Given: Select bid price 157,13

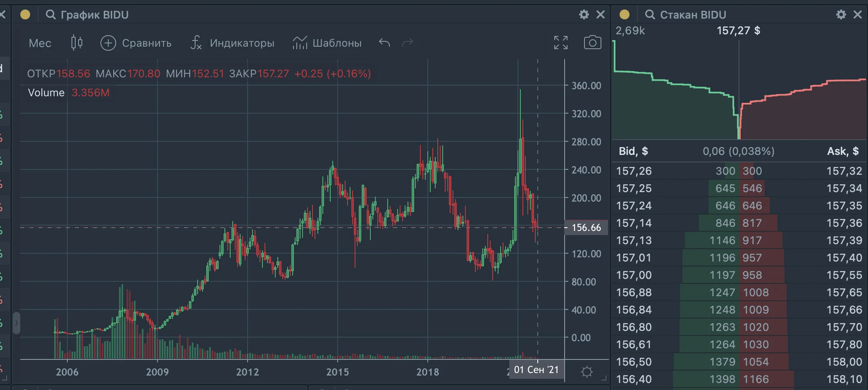Looking at the screenshot, I should (x=634, y=240).
